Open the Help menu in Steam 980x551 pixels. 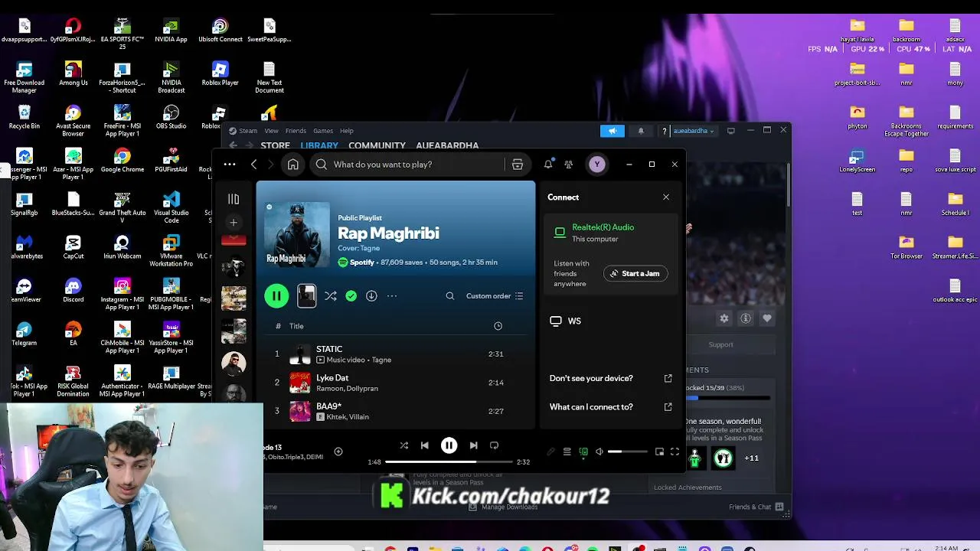(x=347, y=131)
